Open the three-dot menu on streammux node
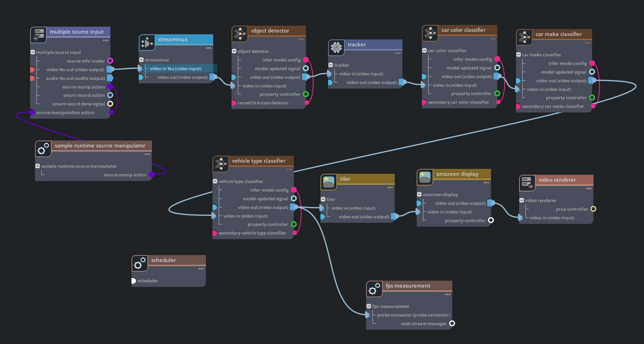The image size is (644, 344). click(x=208, y=48)
